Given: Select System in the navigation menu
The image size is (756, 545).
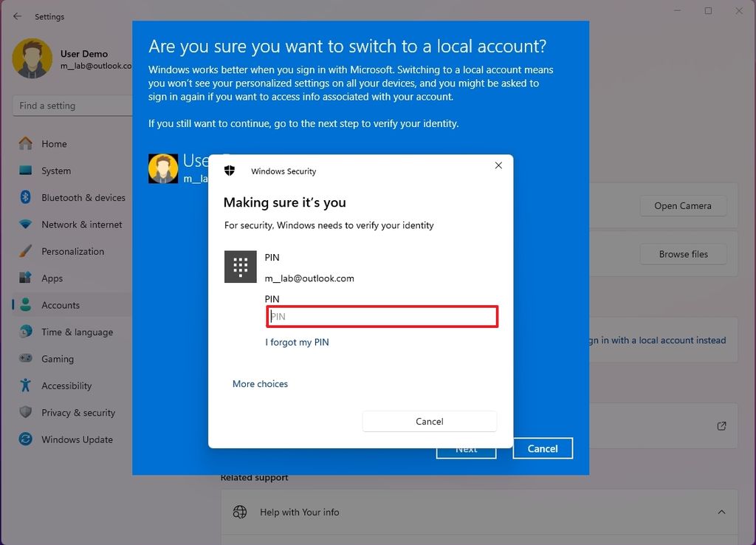Looking at the screenshot, I should click(x=25, y=171).
